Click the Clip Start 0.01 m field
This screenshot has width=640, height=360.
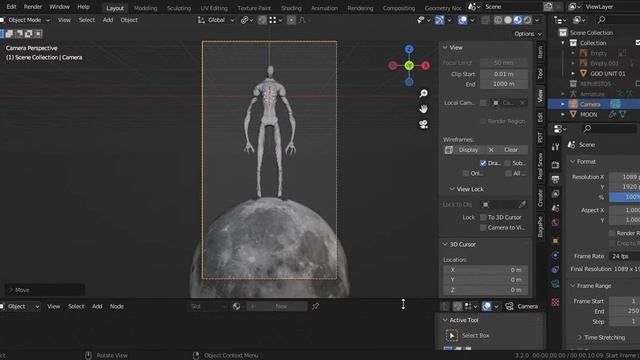(x=504, y=74)
